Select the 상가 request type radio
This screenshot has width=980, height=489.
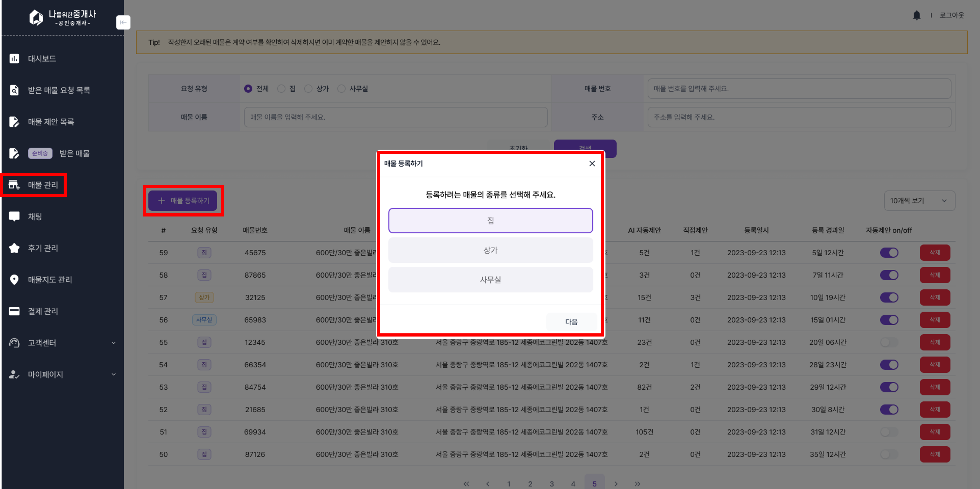308,89
